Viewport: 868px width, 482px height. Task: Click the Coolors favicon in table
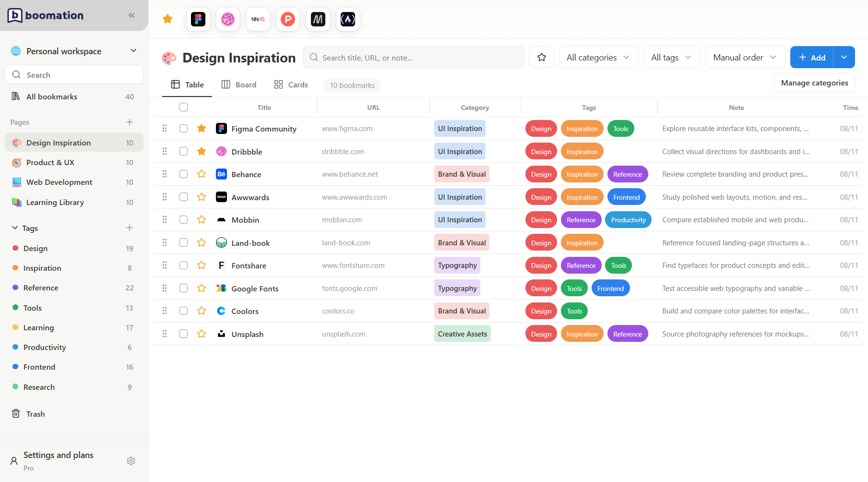click(221, 311)
